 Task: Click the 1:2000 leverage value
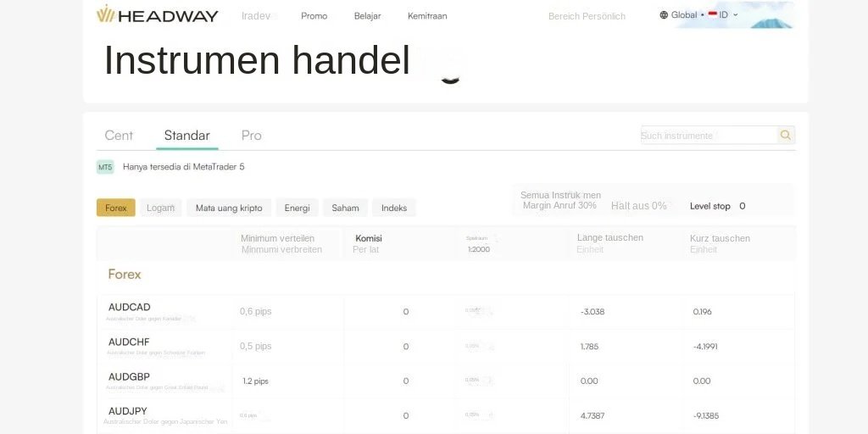tap(479, 249)
